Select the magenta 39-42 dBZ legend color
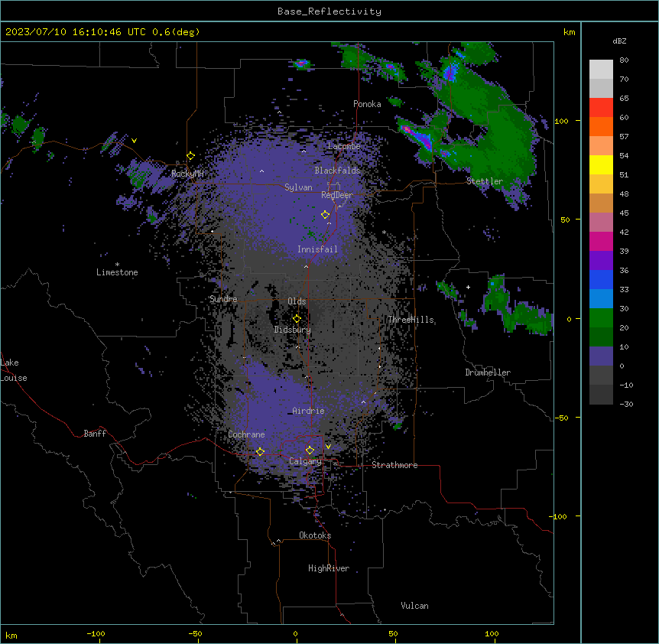Screen dimensions: 659x644 click(601, 241)
